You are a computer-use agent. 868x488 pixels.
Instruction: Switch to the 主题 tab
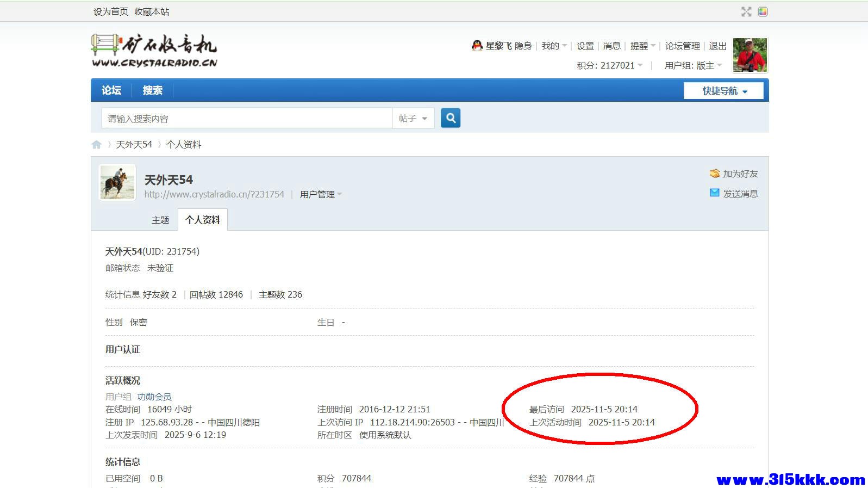(160, 220)
